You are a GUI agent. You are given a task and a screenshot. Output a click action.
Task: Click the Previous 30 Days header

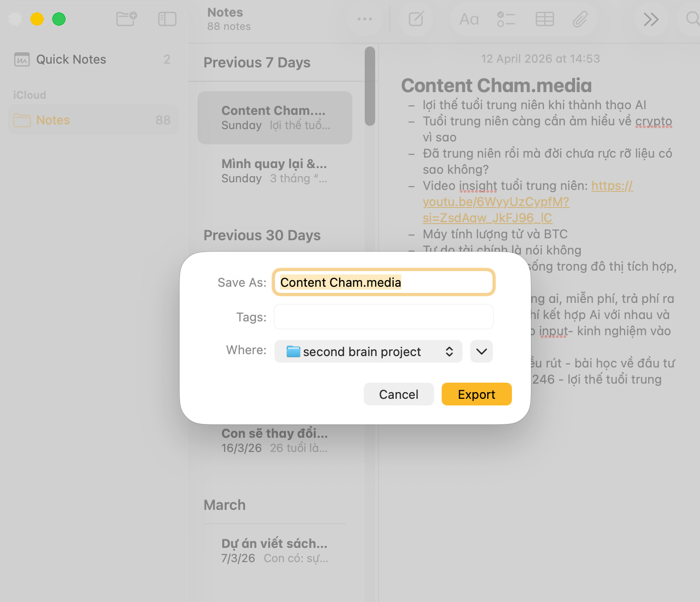coord(262,235)
